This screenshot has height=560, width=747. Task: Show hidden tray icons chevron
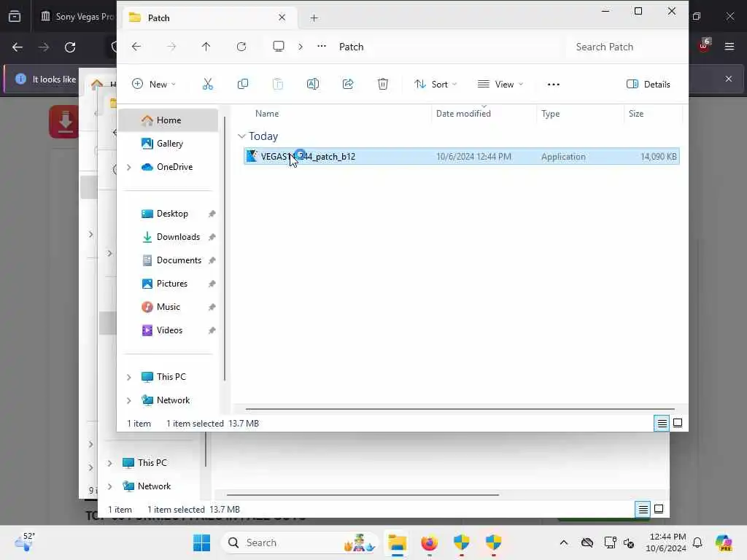[x=564, y=542]
